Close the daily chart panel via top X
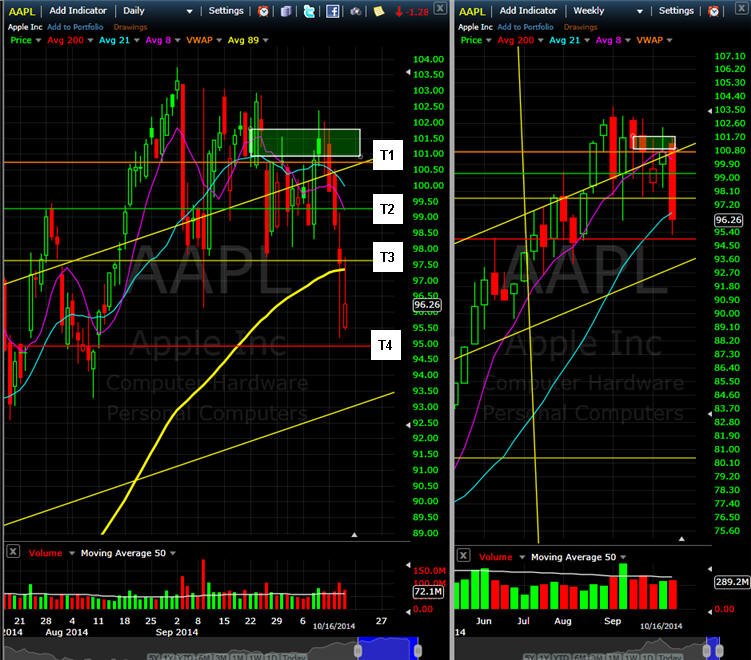The width and height of the screenshot is (751, 660). tap(440, 8)
